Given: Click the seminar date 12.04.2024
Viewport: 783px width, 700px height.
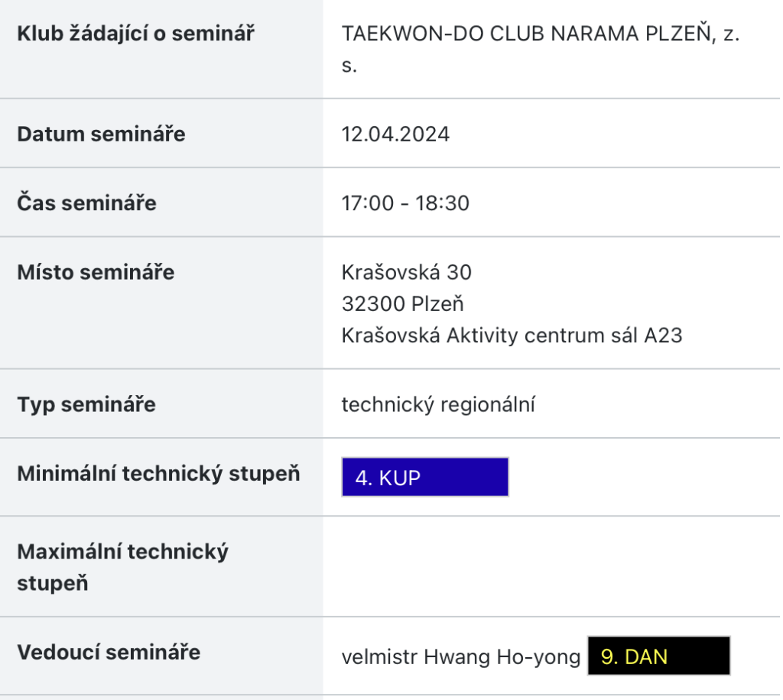Looking at the screenshot, I should tap(395, 134).
